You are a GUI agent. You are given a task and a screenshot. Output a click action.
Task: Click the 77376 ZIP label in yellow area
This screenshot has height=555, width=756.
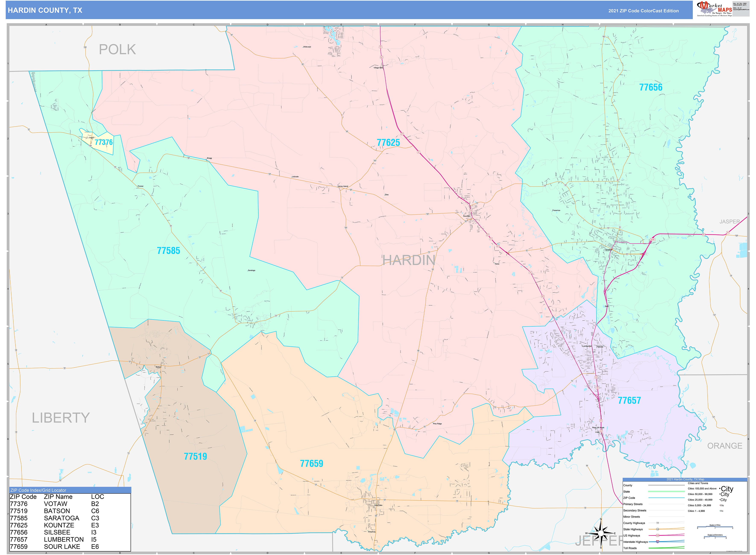click(x=104, y=142)
